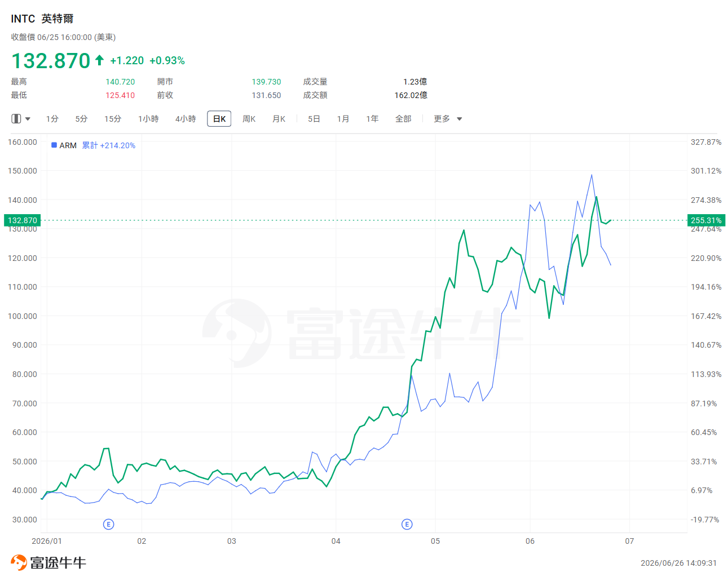This screenshot has width=728, height=581.
Task: Click the 2026/06/26 14:09:31 footer timestamp
Action: coord(679,563)
